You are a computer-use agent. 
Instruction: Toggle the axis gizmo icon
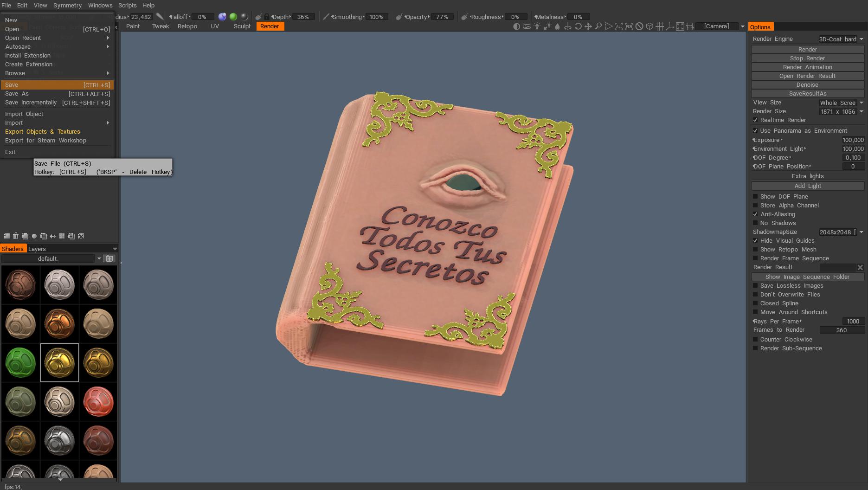[669, 26]
